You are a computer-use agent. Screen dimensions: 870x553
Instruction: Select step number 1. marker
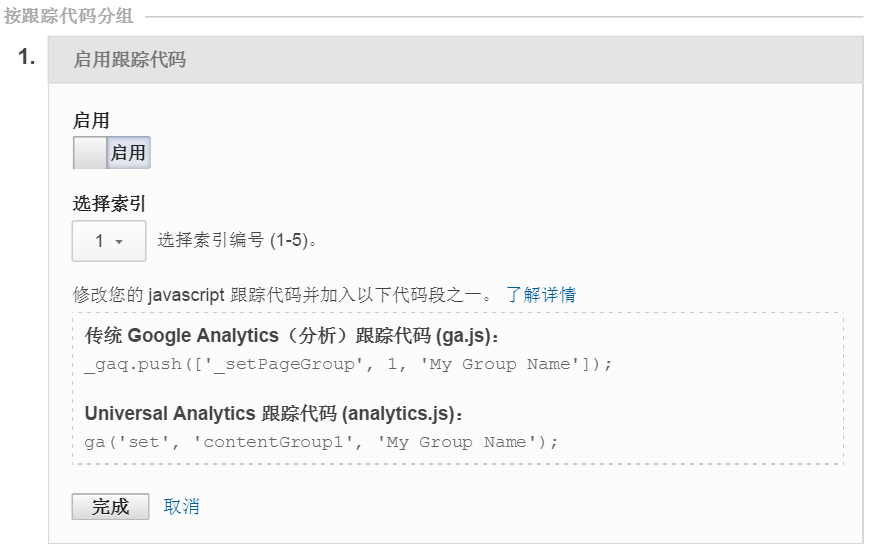point(27,57)
